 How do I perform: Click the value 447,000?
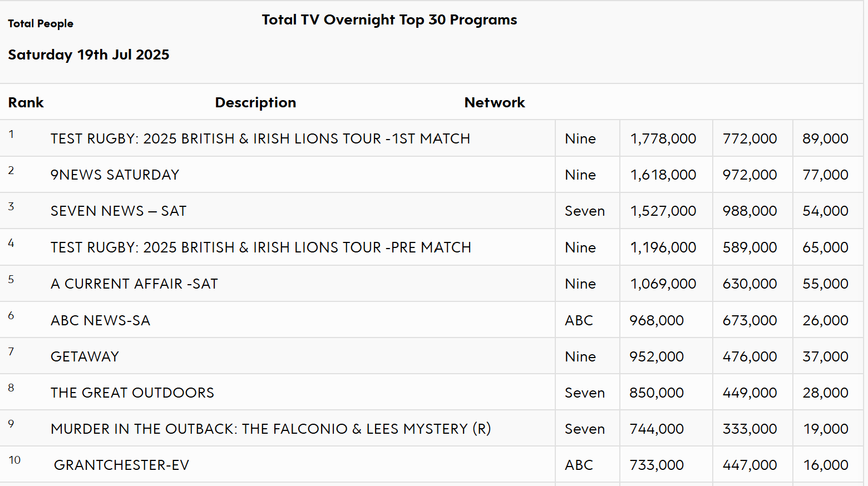[x=749, y=465]
